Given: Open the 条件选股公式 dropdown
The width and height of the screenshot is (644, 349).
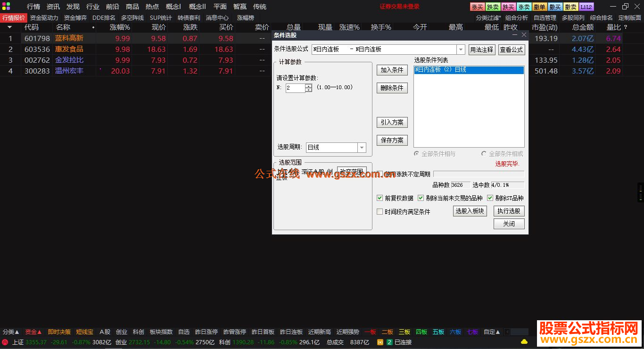Looking at the screenshot, I should (x=461, y=50).
